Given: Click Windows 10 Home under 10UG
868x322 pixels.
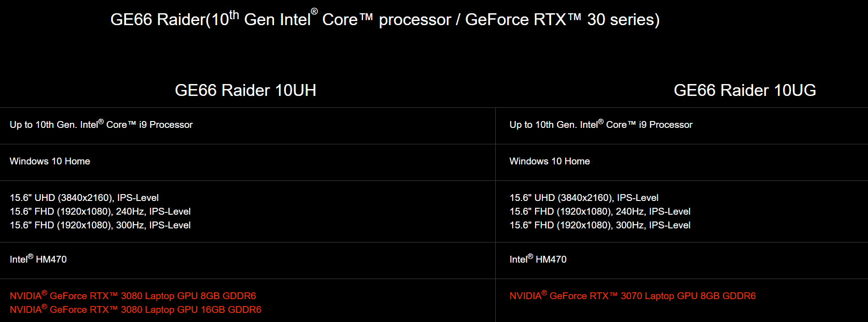Looking at the screenshot, I should pos(550,161).
